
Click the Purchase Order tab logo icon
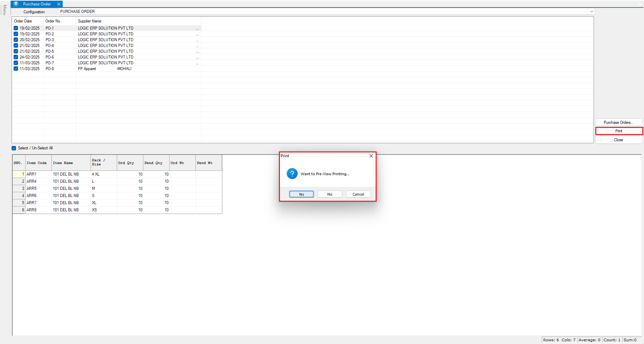16,4
